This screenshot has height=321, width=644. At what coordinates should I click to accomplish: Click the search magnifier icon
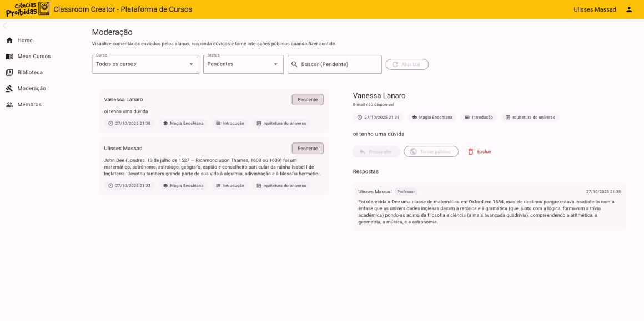click(x=294, y=64)
